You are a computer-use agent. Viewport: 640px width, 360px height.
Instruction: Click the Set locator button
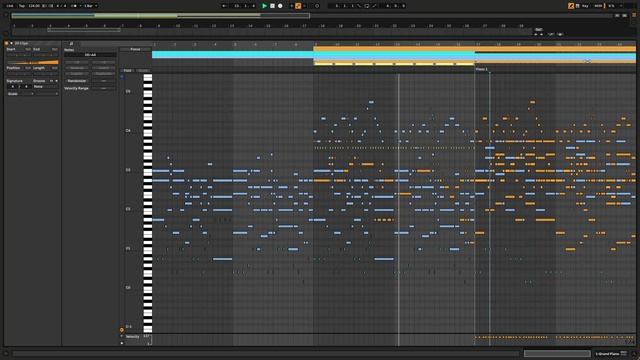tap(538, 30)
